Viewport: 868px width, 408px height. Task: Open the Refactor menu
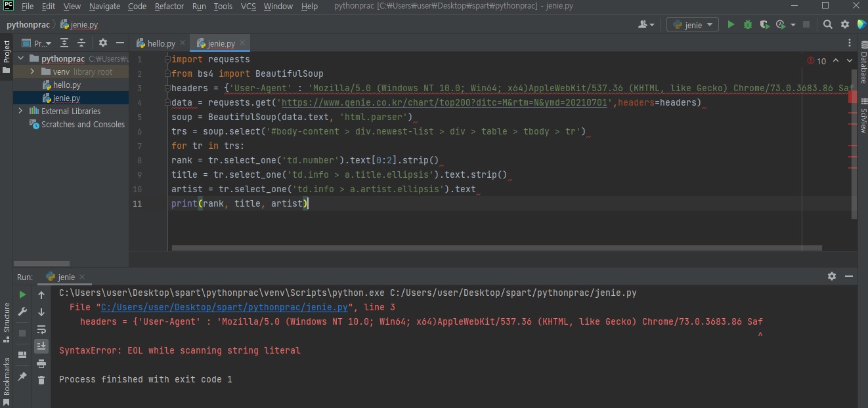169,6
